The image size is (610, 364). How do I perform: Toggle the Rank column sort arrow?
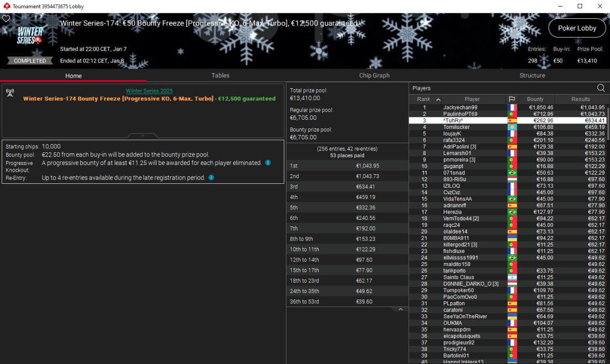point(438,100)
